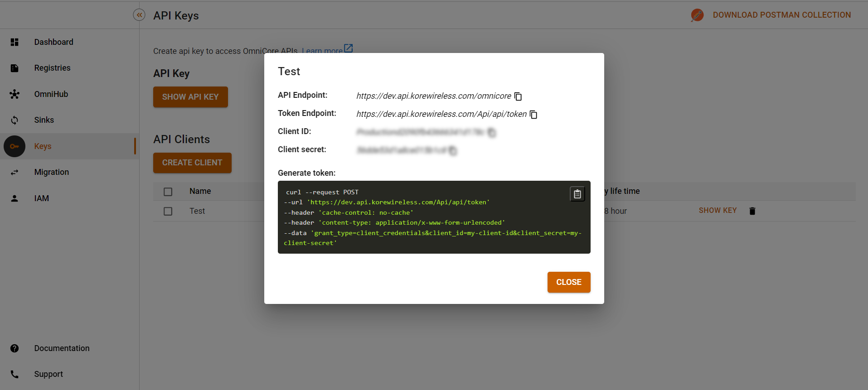This screenshot has width=868, height=390.
Task: Click the Test client name cell
Action: click(197, 211)
